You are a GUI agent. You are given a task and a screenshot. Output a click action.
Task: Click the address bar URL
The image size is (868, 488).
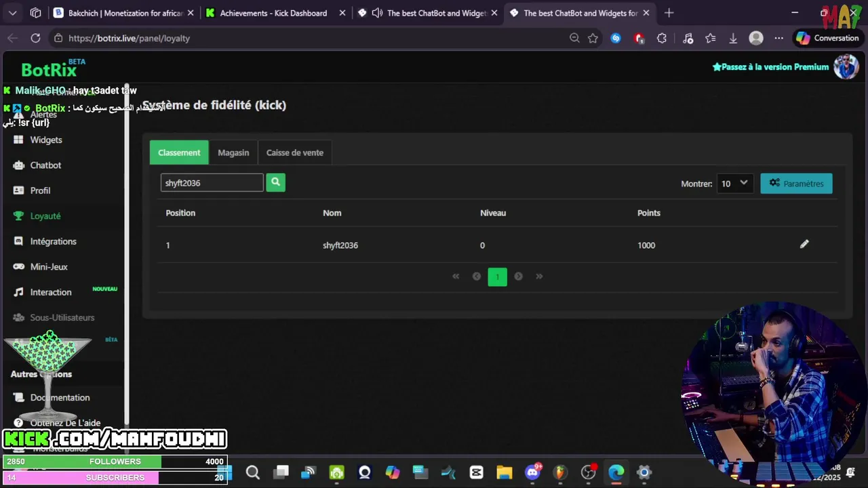click(x=130, y=39)
